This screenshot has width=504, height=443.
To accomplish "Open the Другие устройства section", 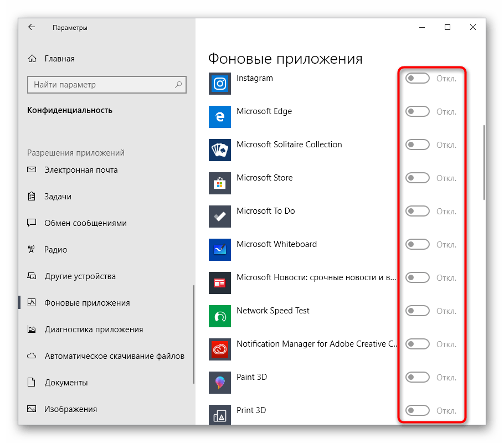I will [80, 276].
